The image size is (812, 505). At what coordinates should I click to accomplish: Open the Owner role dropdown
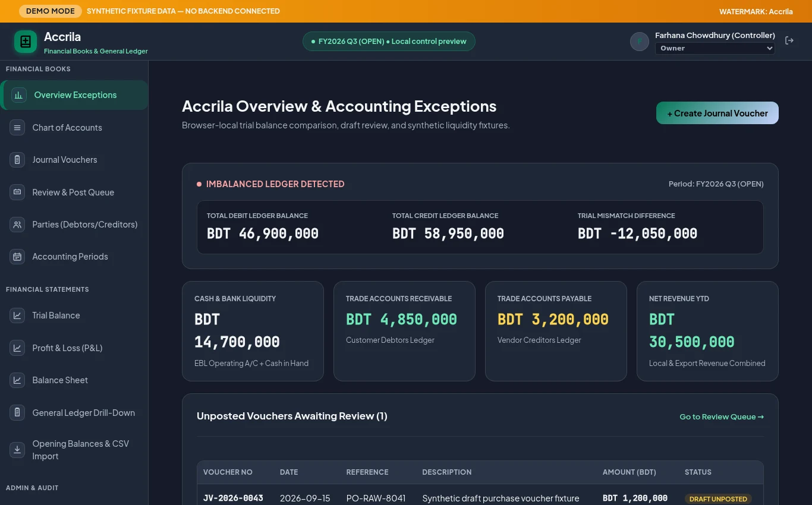tap(715, 49)
